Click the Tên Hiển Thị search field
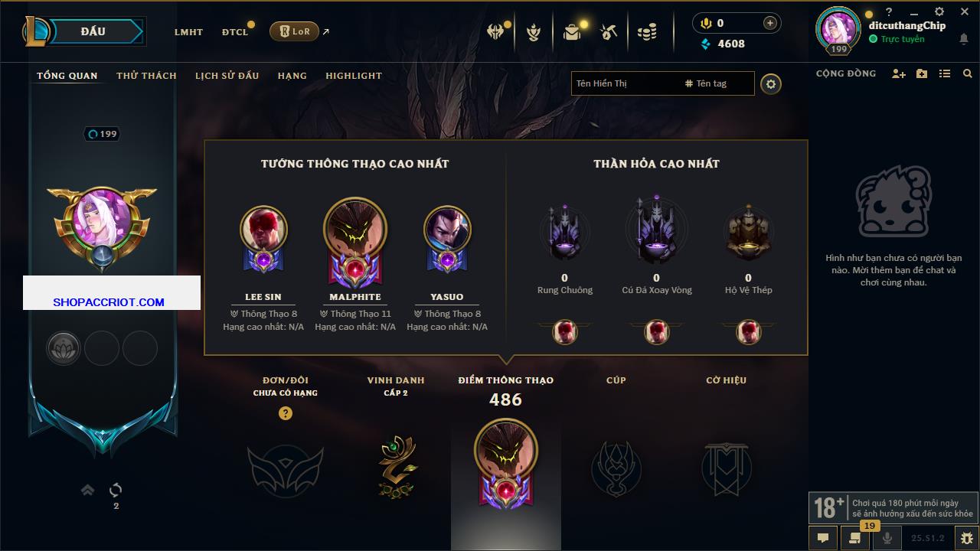The height and width of the screenshot is (551, 980). [x=626, y=83]
